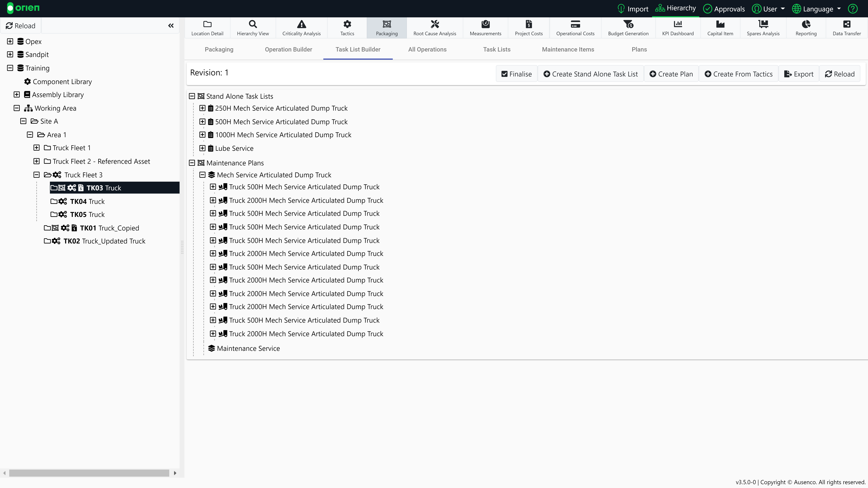
Task: Open the Location Detail toolbar icon
Action: [x=207, y=24]
